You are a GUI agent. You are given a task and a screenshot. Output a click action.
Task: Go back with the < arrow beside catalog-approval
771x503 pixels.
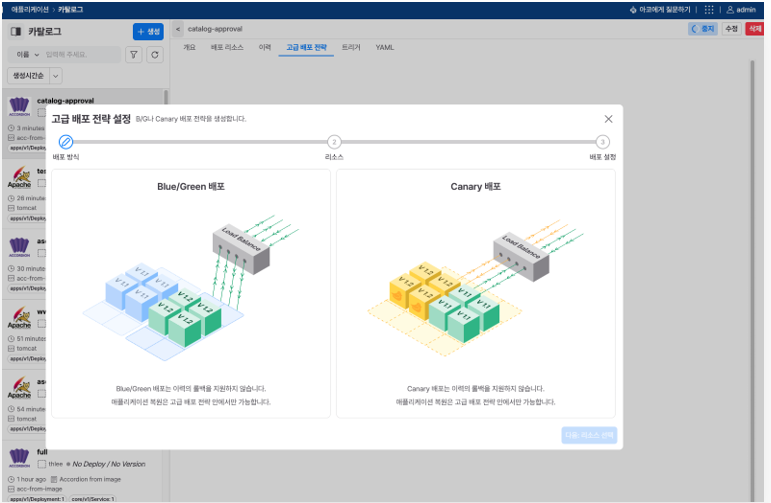(x=178, y=29)
